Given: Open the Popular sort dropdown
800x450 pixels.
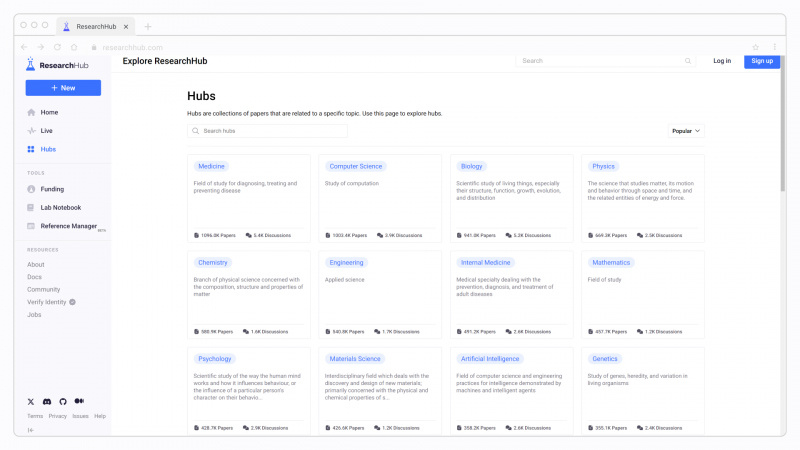Looking at the screenshot, I should click(686, 131).
